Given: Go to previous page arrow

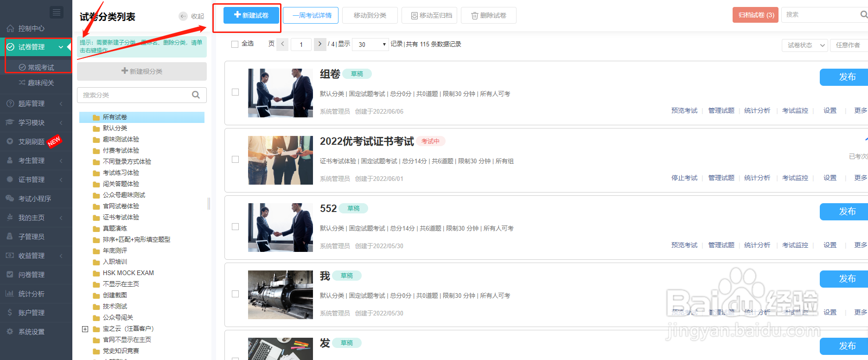Looking at the screenshot, I should point(283,44).
